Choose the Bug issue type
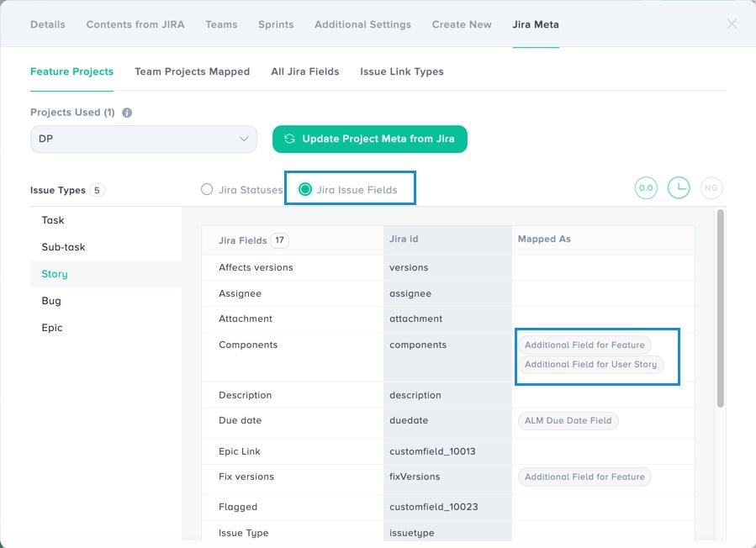Screen dimensions: 756x548 [51, 301]
